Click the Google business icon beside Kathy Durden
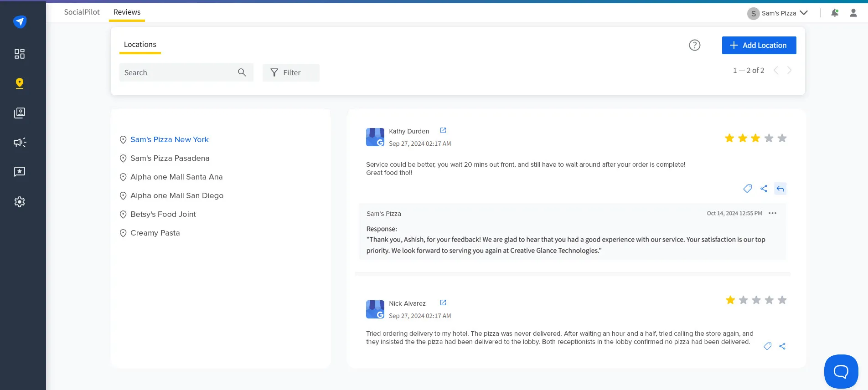This screenshot has width=868, height=390. [x=375, y=137]
